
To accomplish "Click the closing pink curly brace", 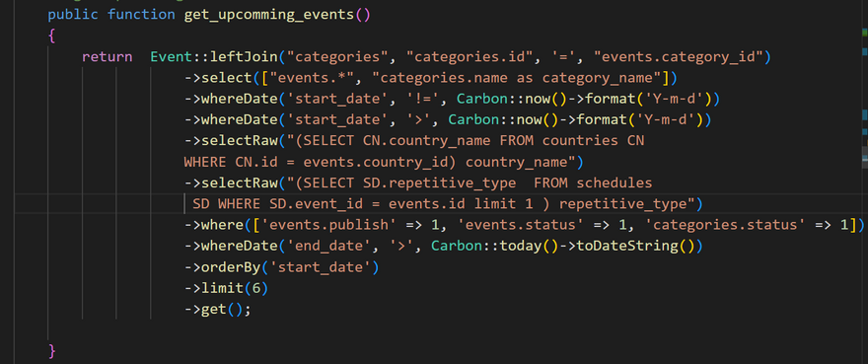I will [x=52, y=351].
